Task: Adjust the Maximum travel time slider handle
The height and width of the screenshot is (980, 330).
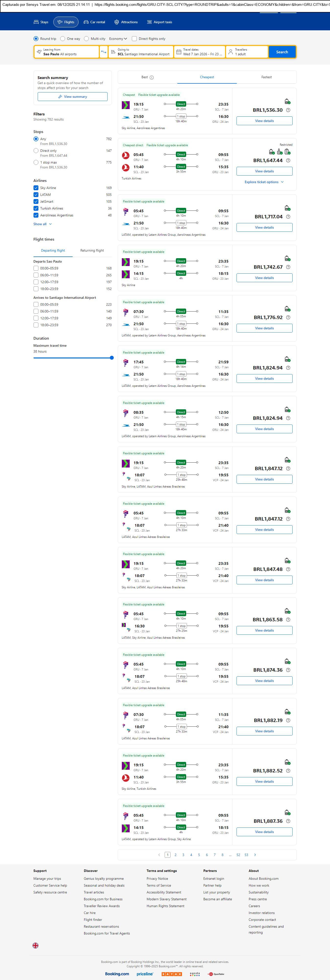Action: click(x=112, y=358)
